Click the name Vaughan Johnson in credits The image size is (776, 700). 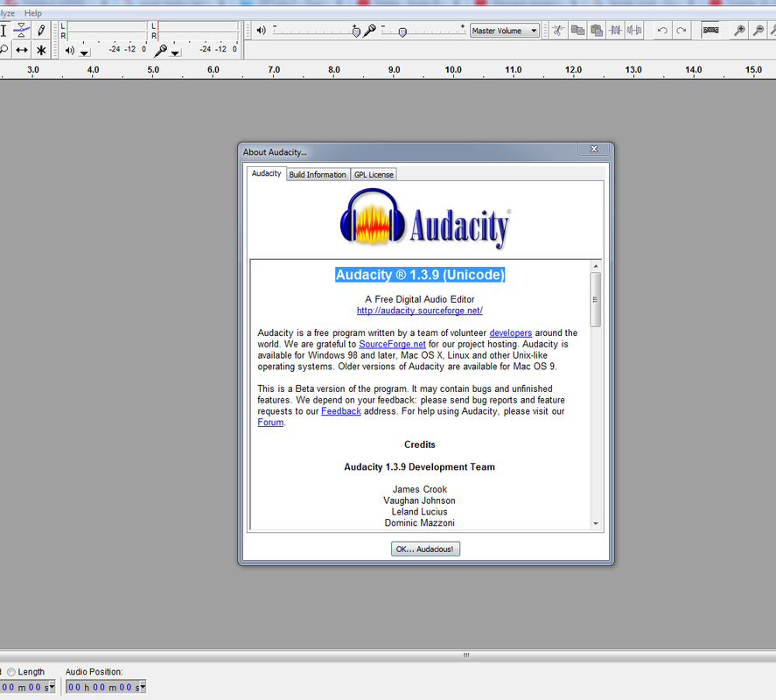419,500
